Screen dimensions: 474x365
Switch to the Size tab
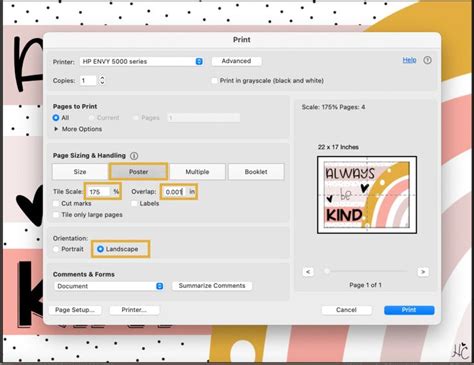click(x=80, y=172)
